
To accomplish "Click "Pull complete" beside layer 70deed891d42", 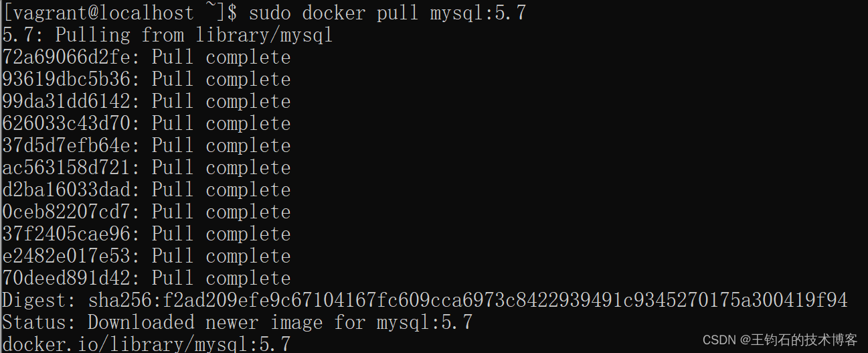I will (221, 278).
